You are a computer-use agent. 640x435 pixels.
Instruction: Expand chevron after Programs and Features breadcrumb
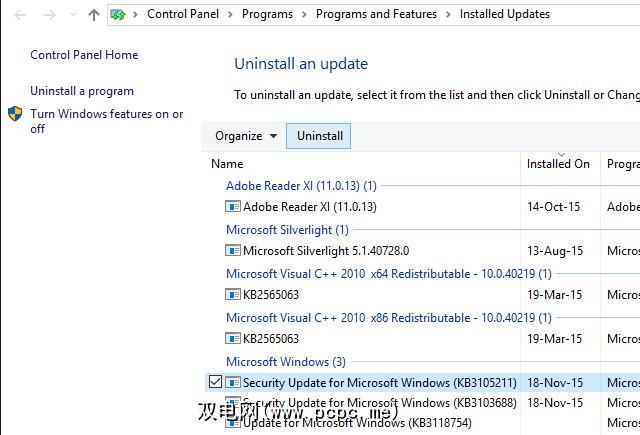[448, 15]
